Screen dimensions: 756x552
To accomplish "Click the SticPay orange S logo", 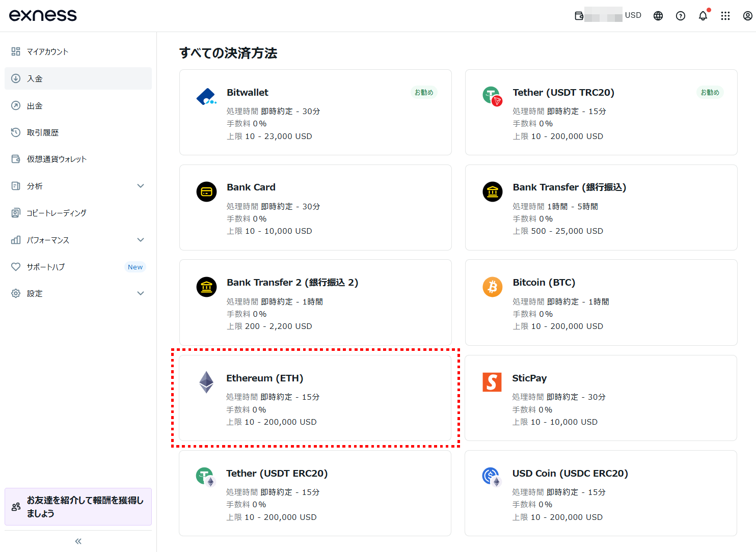I will 492,382.
